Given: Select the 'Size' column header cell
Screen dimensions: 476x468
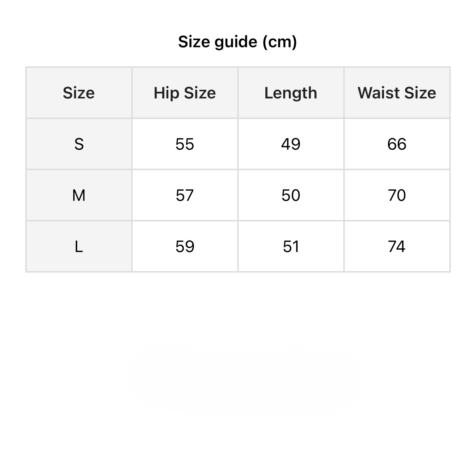Looking at the screenshot, I should pos(79,93).
